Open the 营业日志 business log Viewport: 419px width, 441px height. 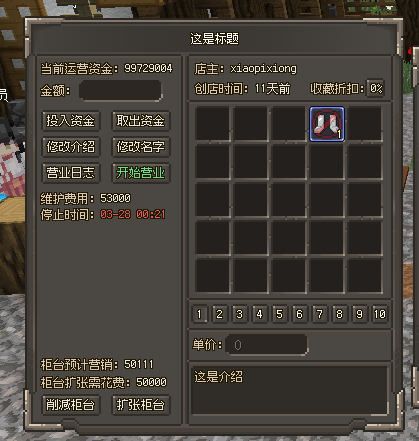click(71, 173)
